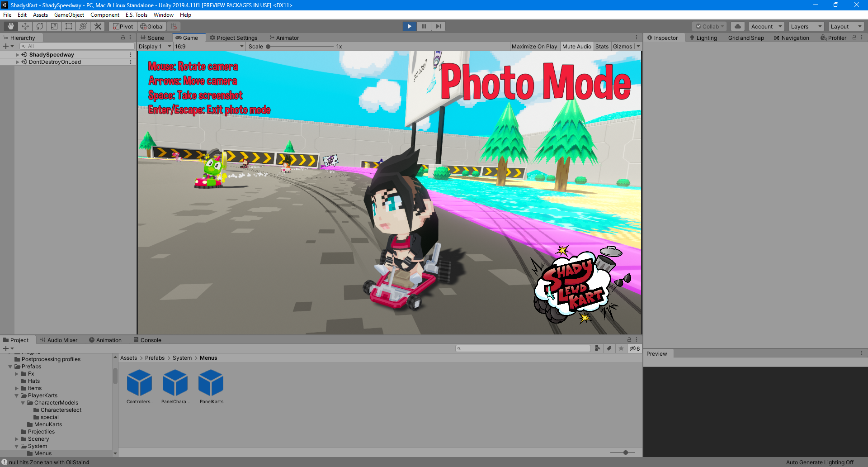
Task: Lock the Hierarchy panel
Action: [123, 38]
